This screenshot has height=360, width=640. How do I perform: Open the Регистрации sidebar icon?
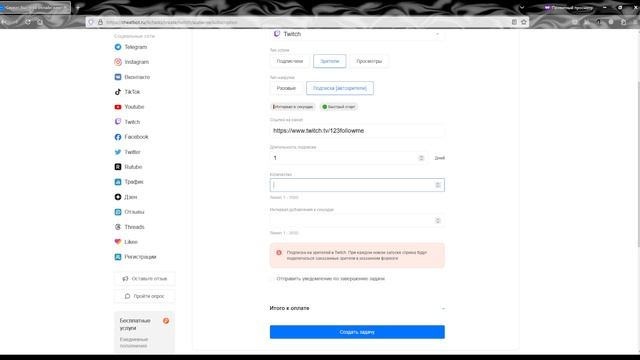pyautogui.click(x=118, y=257)
